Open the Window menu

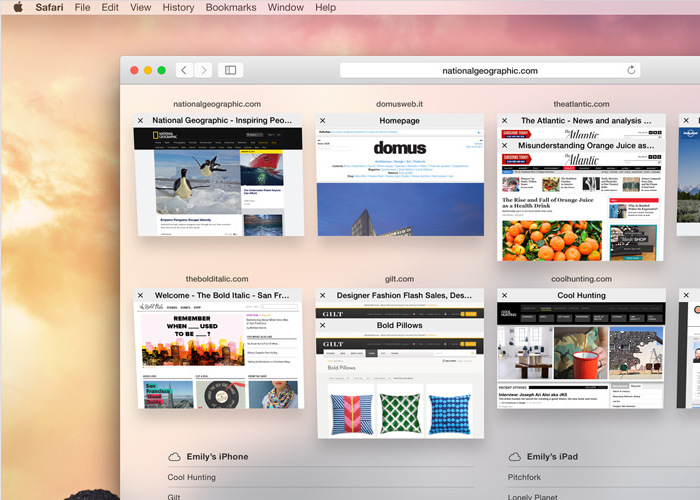[286, 8]
